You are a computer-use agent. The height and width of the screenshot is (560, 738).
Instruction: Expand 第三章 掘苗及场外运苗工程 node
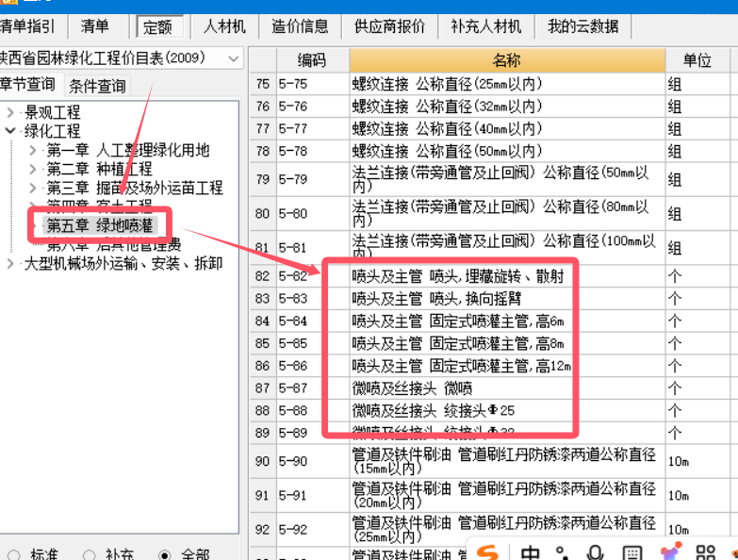tap(32, 188)
